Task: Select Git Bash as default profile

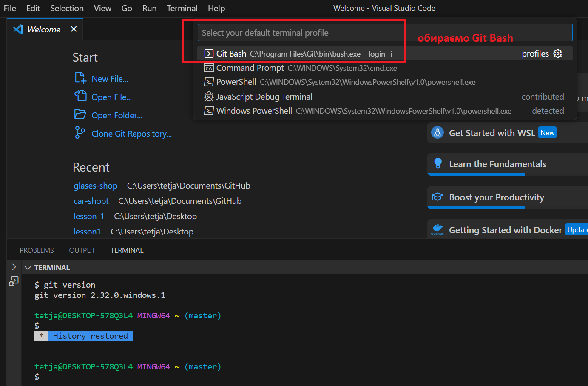Action: point(385,54)
